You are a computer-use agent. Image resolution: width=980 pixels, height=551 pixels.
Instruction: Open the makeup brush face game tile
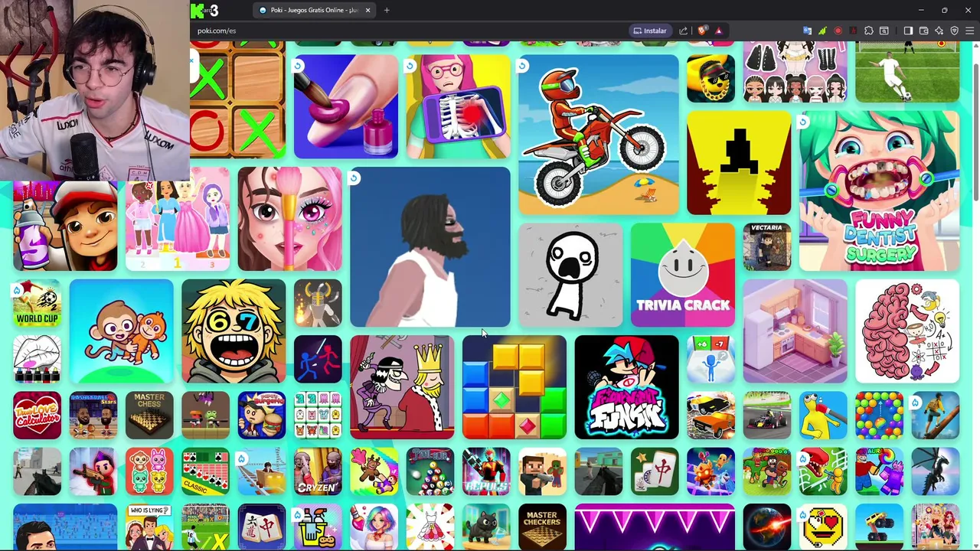point(289,219)
